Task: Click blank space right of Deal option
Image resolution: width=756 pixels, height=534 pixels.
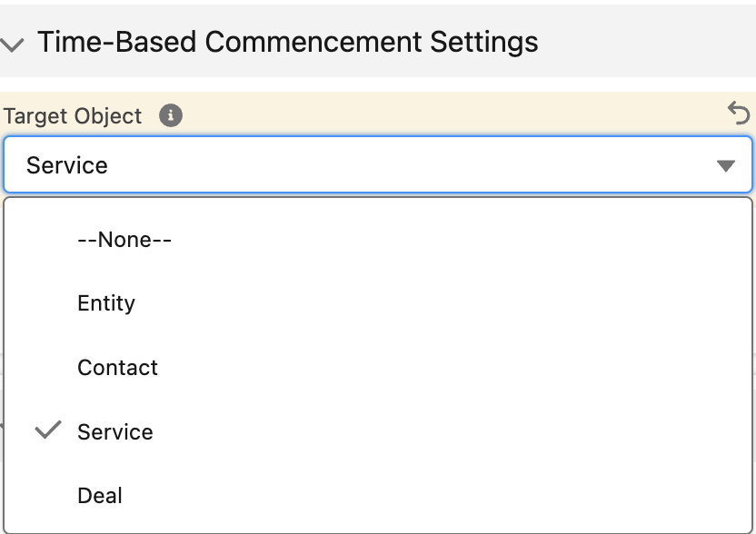Action: [x=434, y=496]
